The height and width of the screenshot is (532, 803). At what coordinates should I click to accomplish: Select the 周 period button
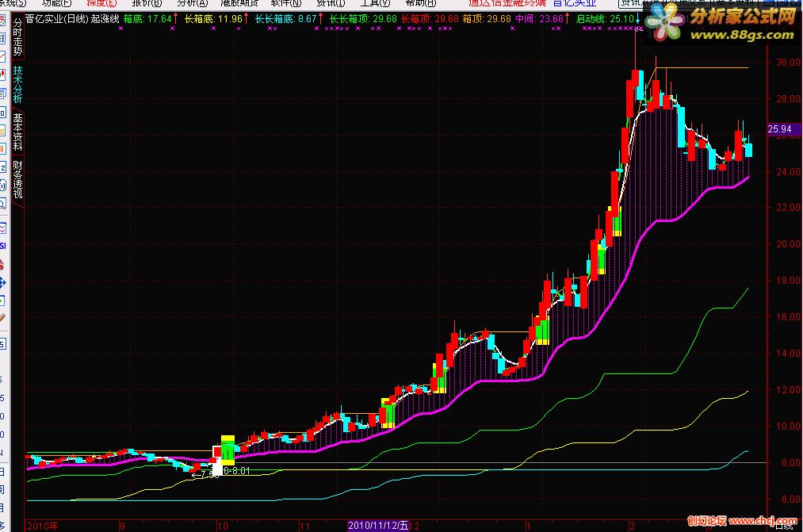(2, 489)
